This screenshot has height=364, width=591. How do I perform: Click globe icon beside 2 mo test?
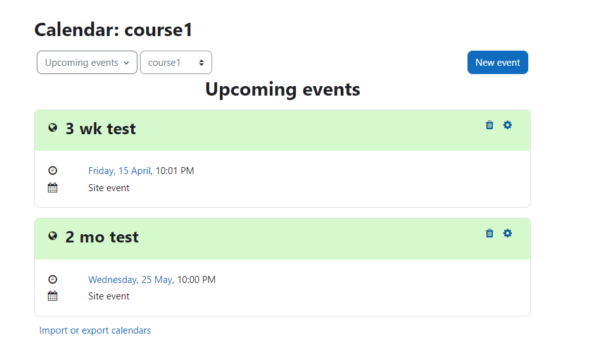[x=53, y=236]
